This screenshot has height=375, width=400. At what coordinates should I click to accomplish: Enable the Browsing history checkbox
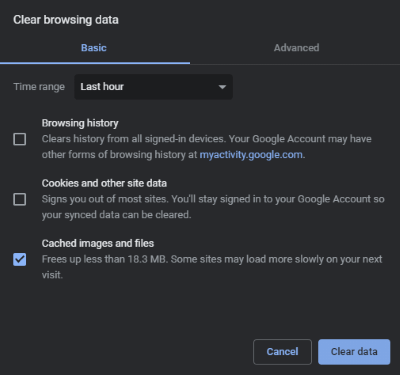20,139
